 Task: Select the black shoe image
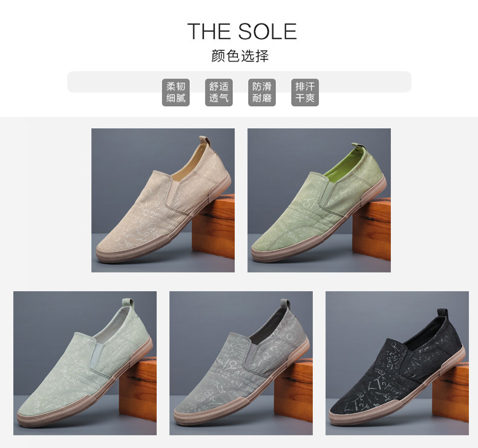[397, 363]
